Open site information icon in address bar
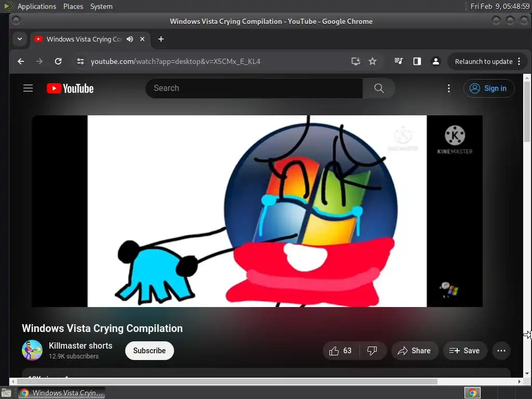532x399 pixels. pos(81,61)
